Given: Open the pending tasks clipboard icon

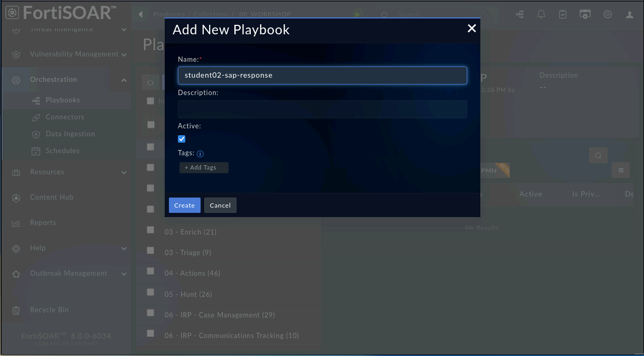Looking at the screenshot, I should click(x=563, y=15).
